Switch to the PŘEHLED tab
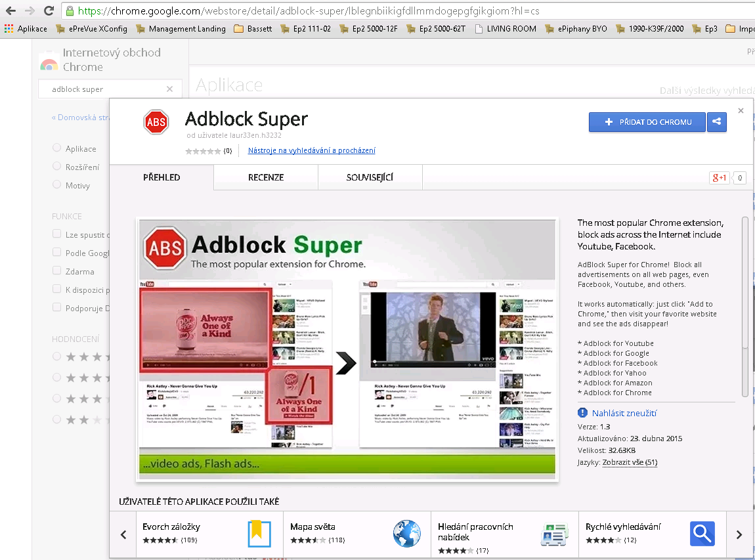Screen dimensions: 755x560 162,177
